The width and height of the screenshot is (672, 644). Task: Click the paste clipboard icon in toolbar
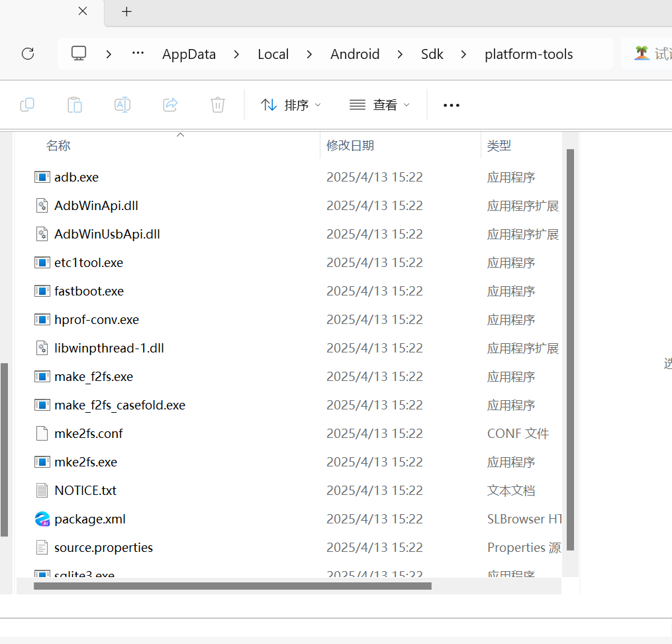pos(75,105)
